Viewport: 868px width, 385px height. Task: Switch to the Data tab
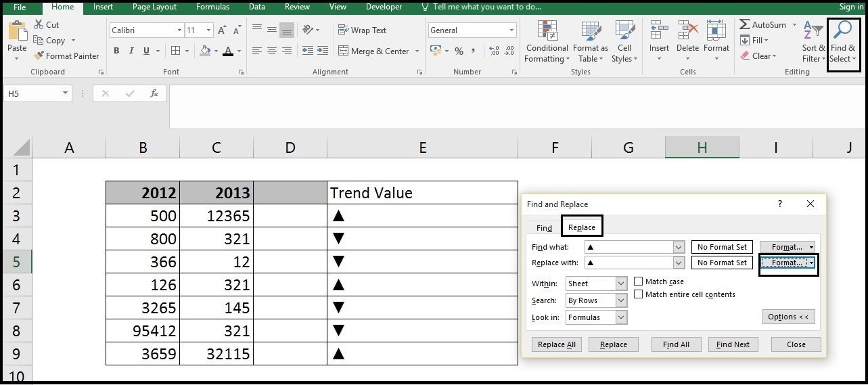257,7
